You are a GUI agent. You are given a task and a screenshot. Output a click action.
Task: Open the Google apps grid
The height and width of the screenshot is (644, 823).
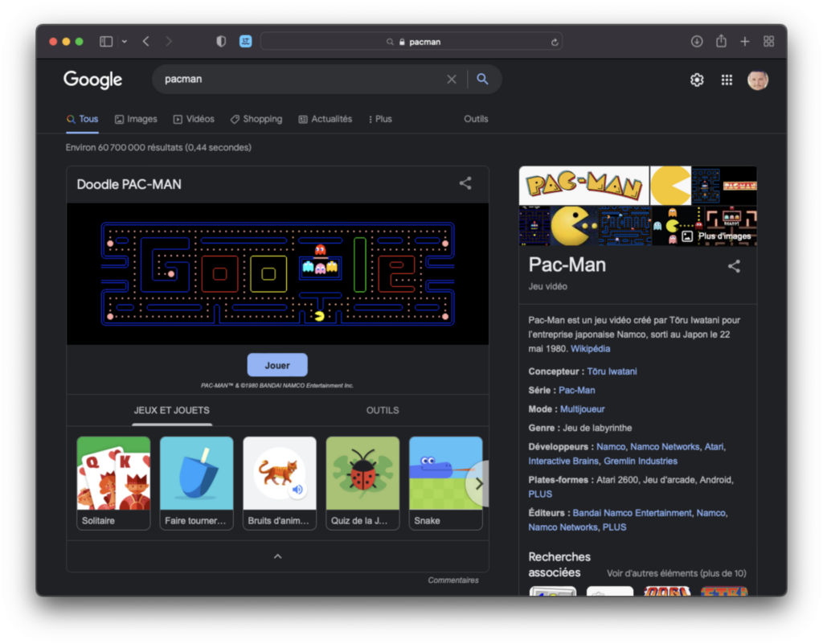(x=727, y=80)
